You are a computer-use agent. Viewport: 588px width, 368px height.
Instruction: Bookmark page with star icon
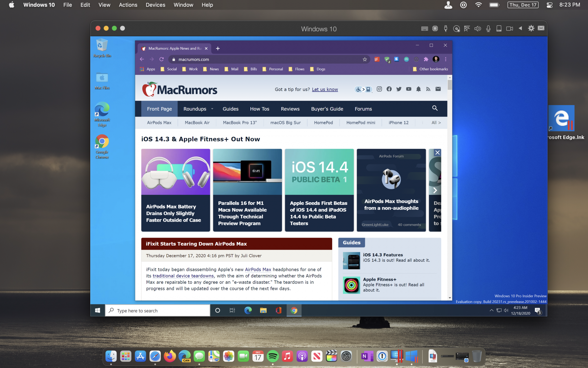(365, 59)
